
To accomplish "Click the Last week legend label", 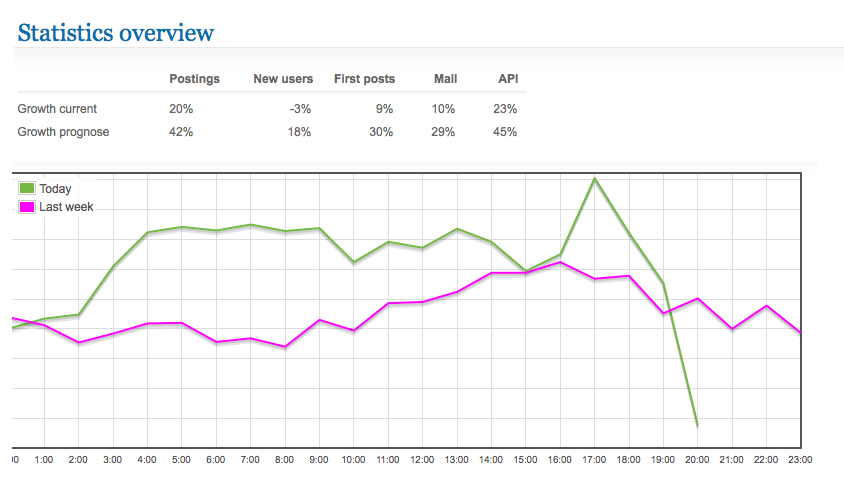I will 66,207.
